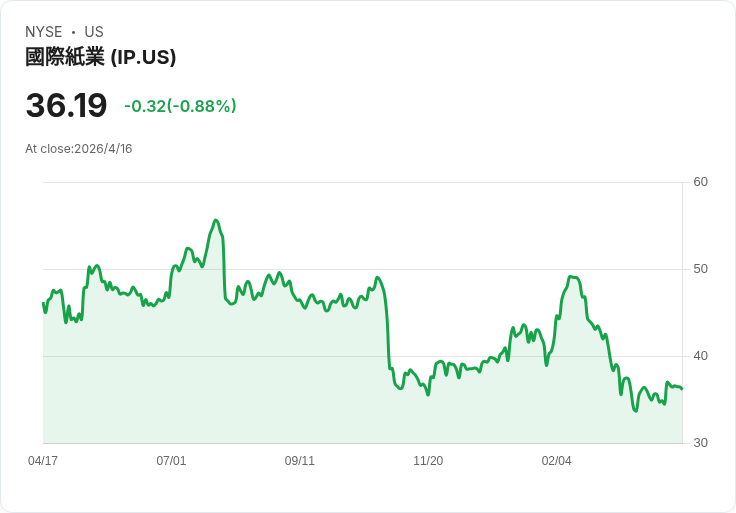Click the 30 label on the price axis
This screenshot has height=513, width=736.
701,443
